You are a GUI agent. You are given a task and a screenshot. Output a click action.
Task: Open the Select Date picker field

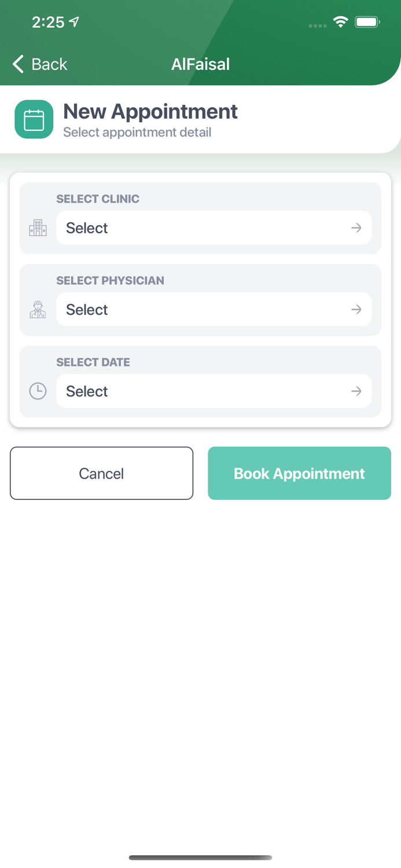[203, 391]
